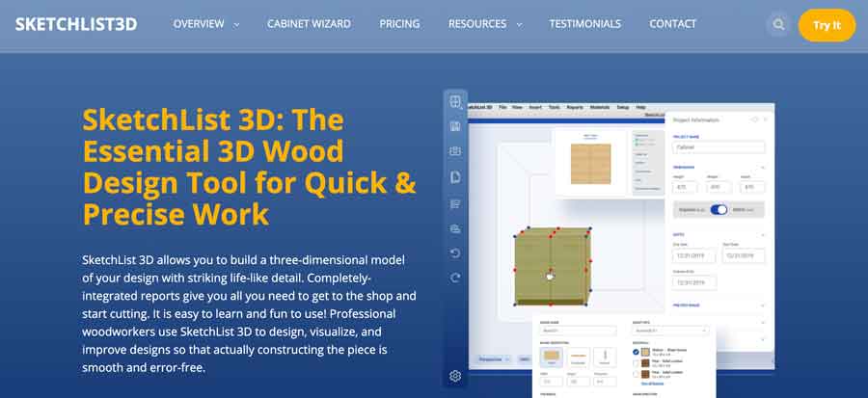
Task: Open the settings gear in the sidebar
Action: 455,376
